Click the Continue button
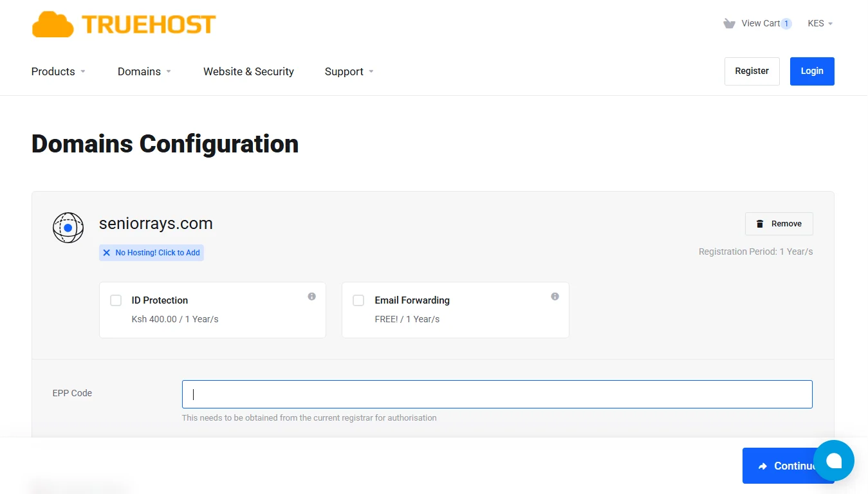Image resolution: width=868 pixels, height=494 pixels. pos(788,466)
